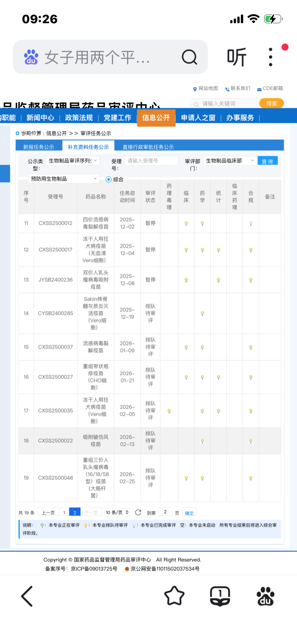Open the 办事服务 menu
The image size is (297, 644).
click(x=240, y=118)
